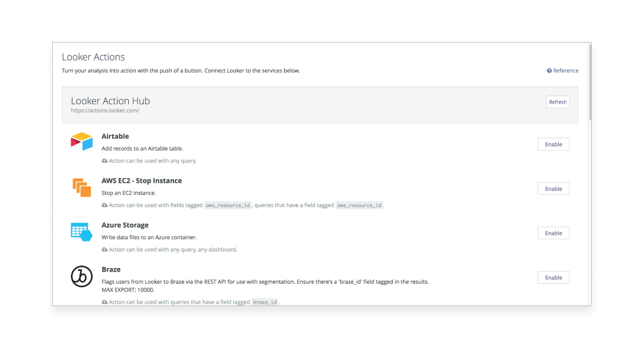Click the Braze logo icon
The height and width of the screenshot is (348, 644).
tap(82, 277)
